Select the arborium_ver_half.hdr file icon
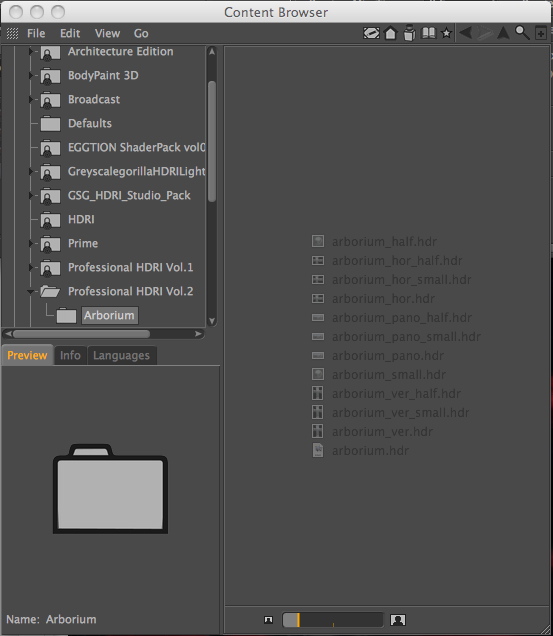Image resolution: width=553 pixels, height=636 pixels. [318, 393]
